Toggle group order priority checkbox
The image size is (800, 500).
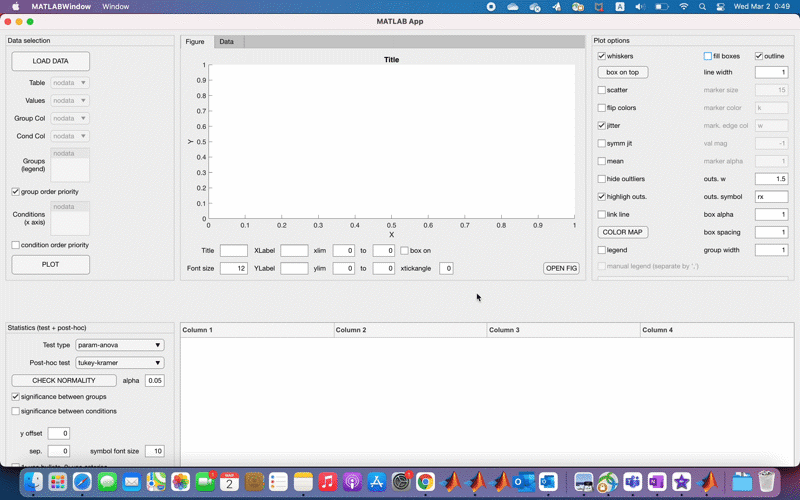click(x=15, y=191)
